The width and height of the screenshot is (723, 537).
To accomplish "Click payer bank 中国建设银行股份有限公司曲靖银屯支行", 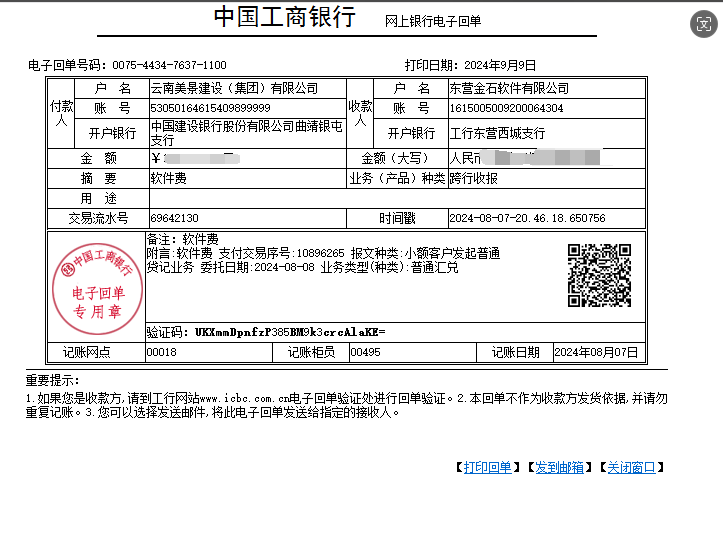I will pos(247,133).
